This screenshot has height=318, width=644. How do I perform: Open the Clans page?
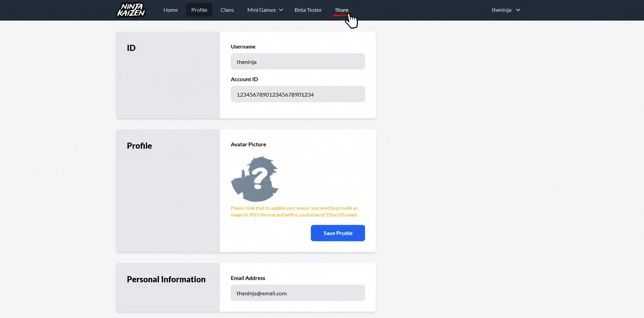coord(227,10)
